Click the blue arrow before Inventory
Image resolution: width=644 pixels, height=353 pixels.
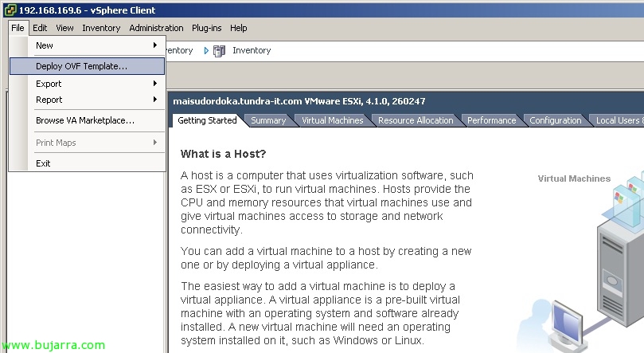coord(206,50)
